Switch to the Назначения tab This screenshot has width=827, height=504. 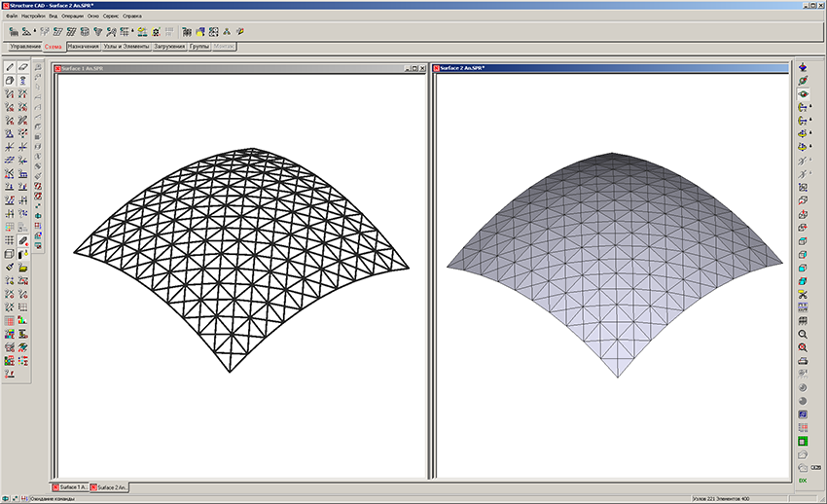click(x=83, y=46)
